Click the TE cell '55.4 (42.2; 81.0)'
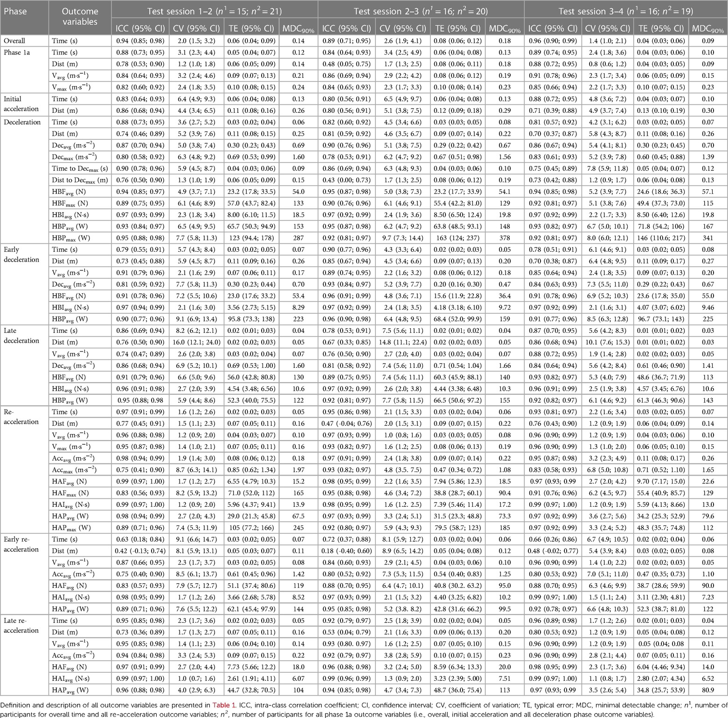The width and height of the screenshot is (728, 718). (x=458, y=203)
